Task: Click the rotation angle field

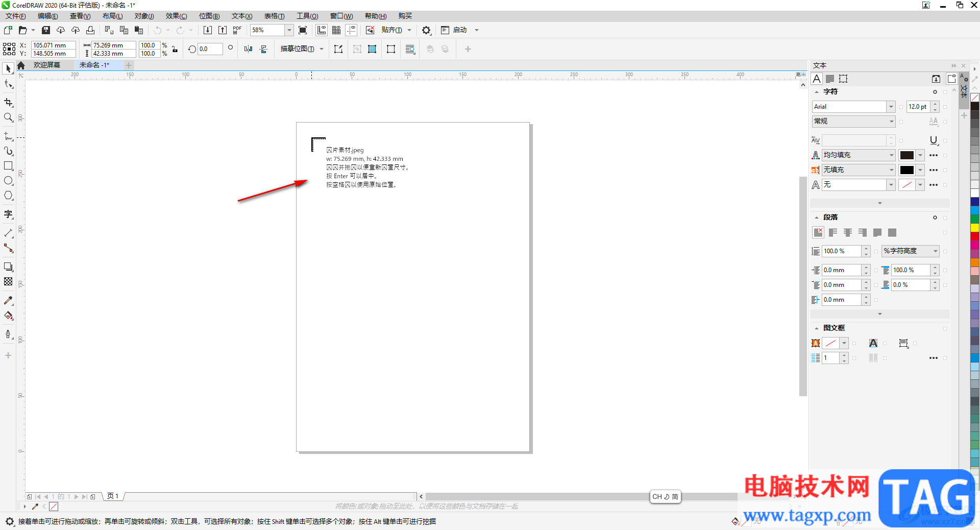Action: point(210,49)
